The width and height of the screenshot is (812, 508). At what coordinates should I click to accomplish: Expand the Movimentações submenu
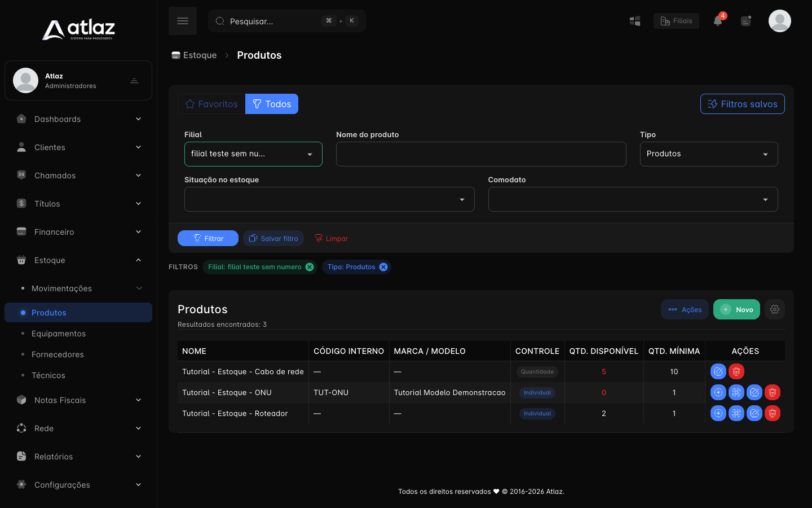78,288
